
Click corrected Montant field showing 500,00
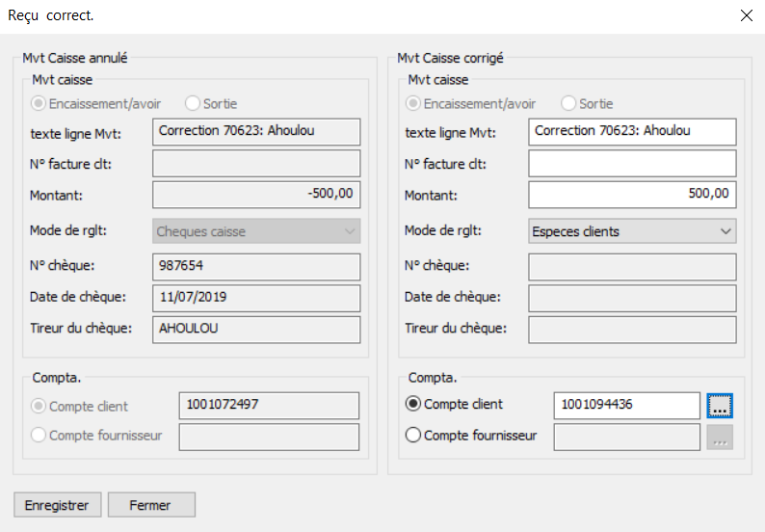coord(632,195)
